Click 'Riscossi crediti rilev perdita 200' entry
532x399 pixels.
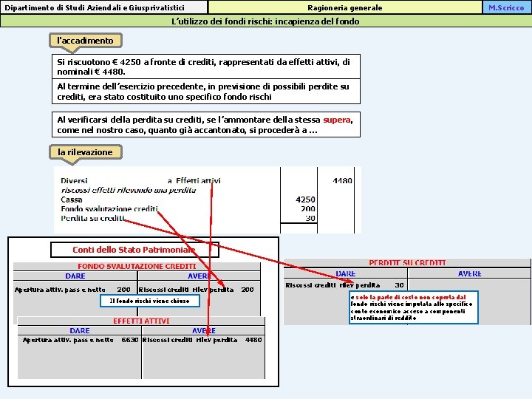point(196,290)
